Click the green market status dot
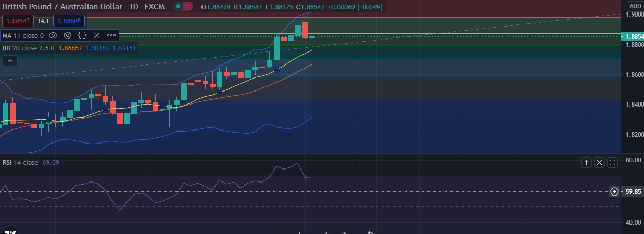 click(x=178, y=7)
